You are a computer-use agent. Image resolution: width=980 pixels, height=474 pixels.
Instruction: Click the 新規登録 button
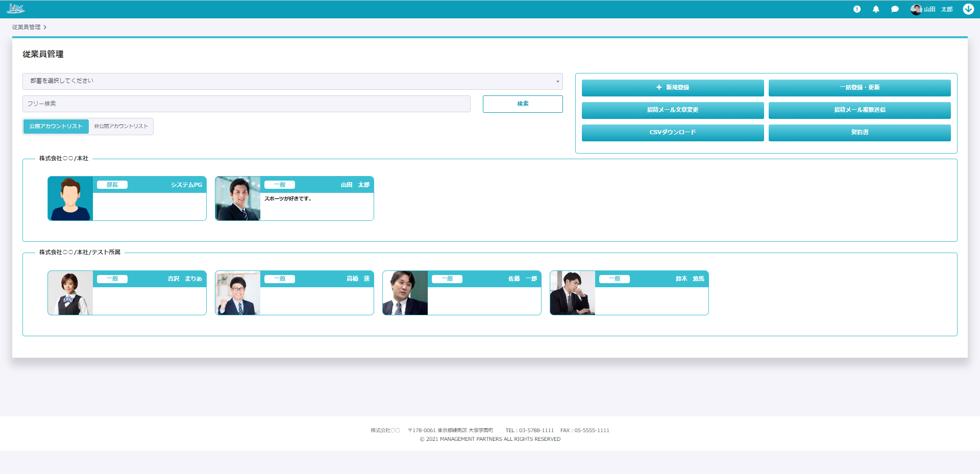tap(673, 88)
